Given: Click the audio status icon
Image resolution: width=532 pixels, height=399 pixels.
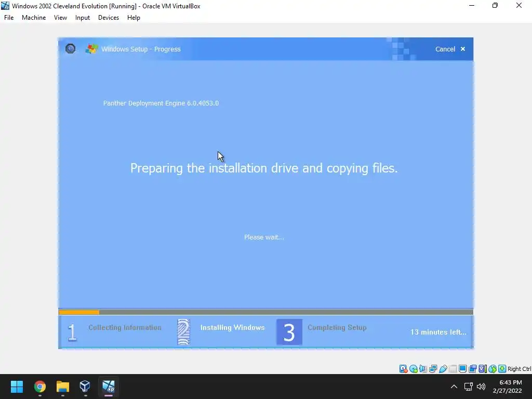Looking at the screenshot, I should [x=423, y=369].
